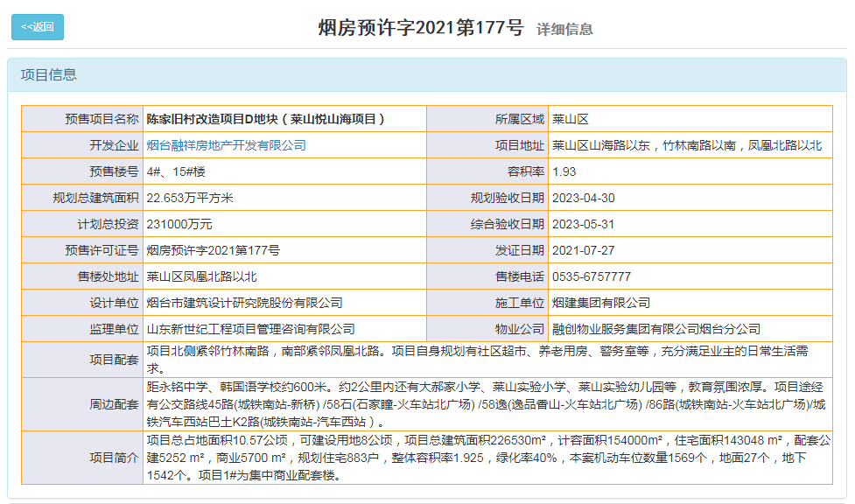Click the 项目配套 label cell

82,360
